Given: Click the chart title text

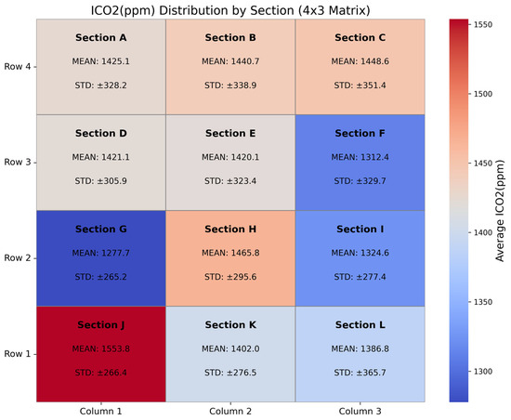Looking at the screenshot, I should 230,10.
